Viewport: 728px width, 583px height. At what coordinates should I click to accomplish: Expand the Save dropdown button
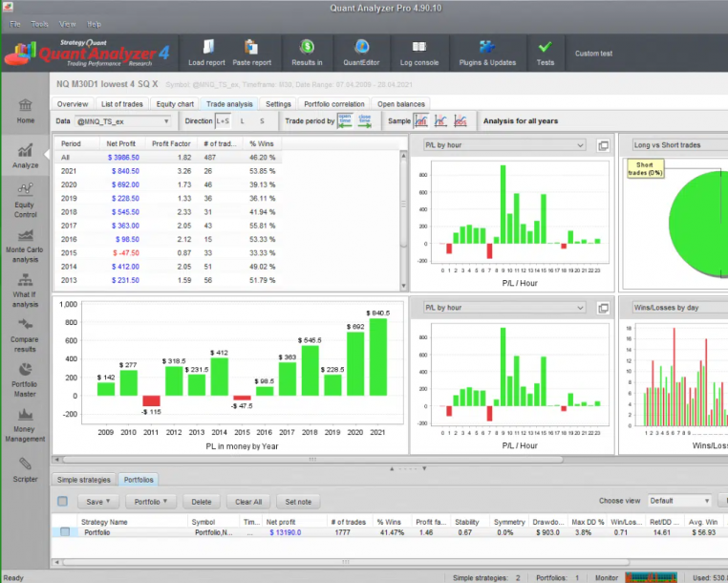coord(98,502)
